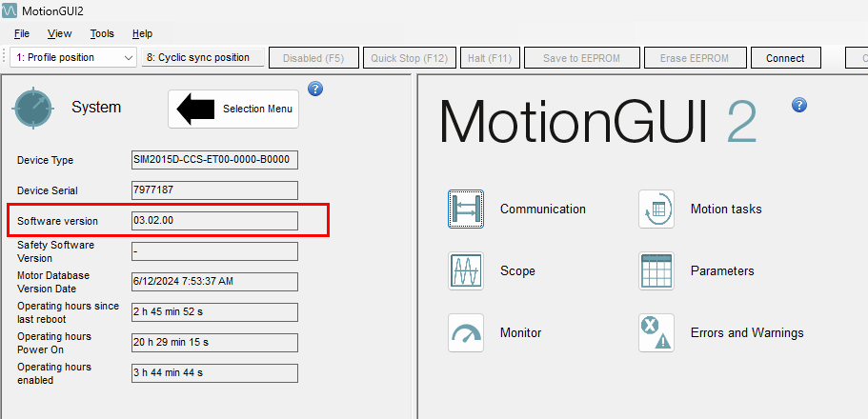Click the Software version field
This screenshot has width=868, height=419.
pyautogui.click(x=214, y=220)
